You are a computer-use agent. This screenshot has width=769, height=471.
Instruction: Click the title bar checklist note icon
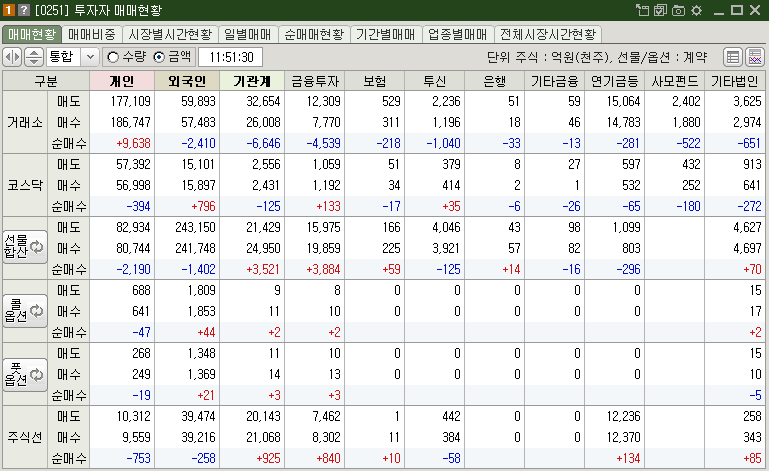pos(660,10)
